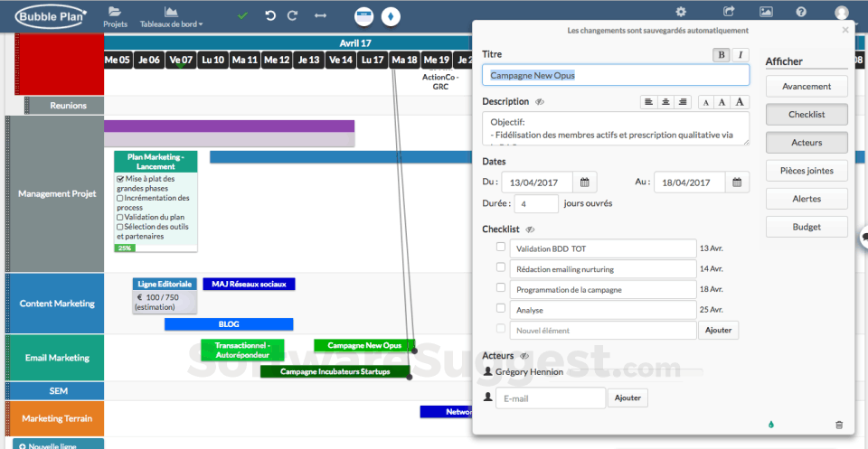Image resolution: width=868 pixels, height=449 pixels.
Task: Click the undo arrow in toolbar
Action: pyautogui.click(x=270, y=15)
